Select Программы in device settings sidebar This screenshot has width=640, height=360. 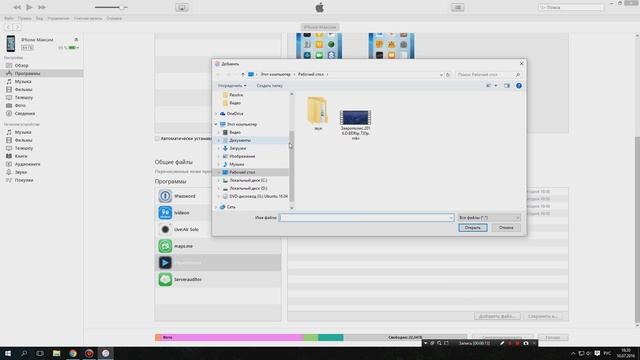pyautogui.click(x=42, y=73)
